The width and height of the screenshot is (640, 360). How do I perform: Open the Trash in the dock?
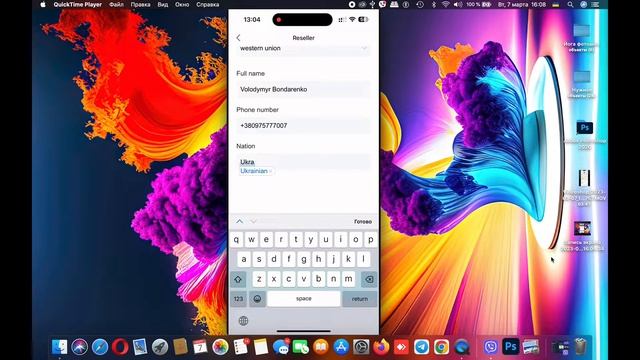click(580, 347)
